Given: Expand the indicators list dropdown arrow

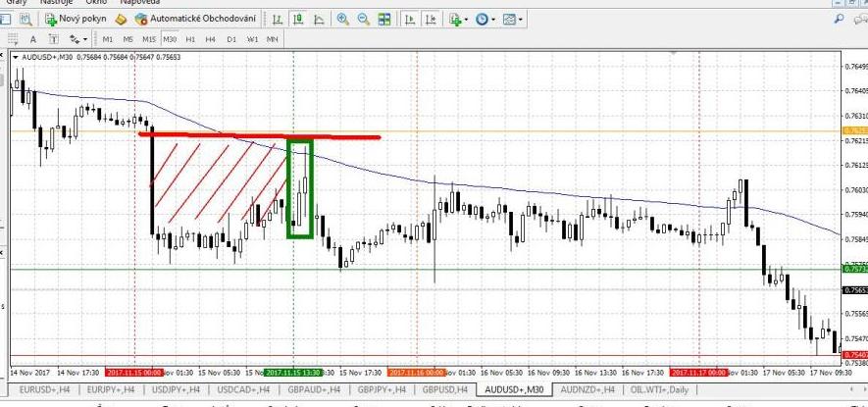Looking at the screenshot, I should pos(466,20).
